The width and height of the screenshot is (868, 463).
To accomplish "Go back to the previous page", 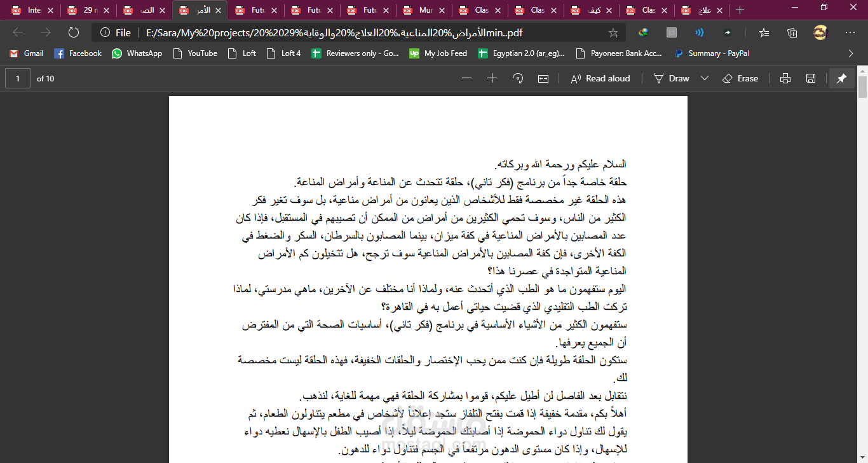I will coord(18,32).
